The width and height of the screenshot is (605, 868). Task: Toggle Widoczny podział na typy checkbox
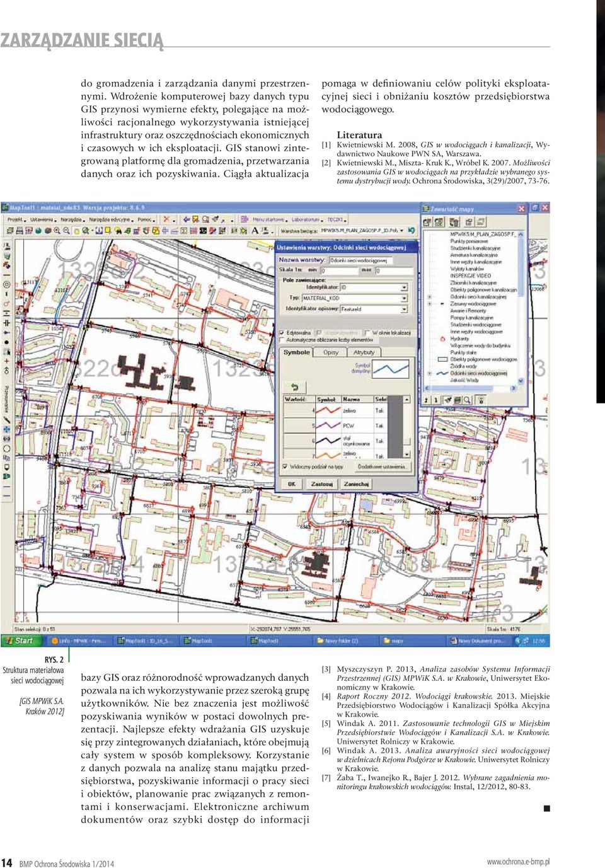pyautogui.click(x=284, y=467)
